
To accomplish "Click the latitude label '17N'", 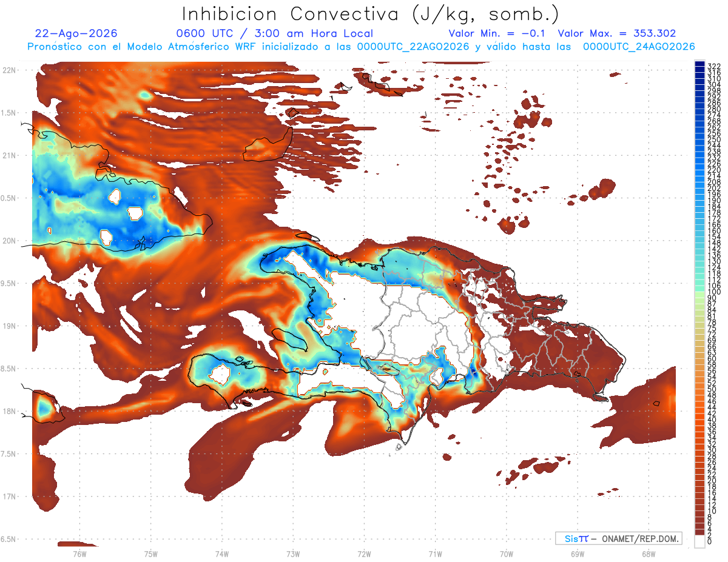I will coord(9,497).
